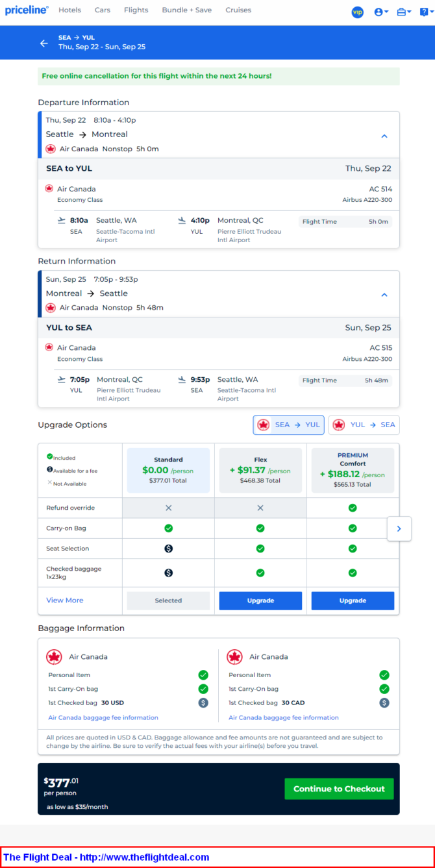Click right 1st Carry-On bag checkmark
Image resolution: width=435 pixels, height=868 pixels.
384,689
